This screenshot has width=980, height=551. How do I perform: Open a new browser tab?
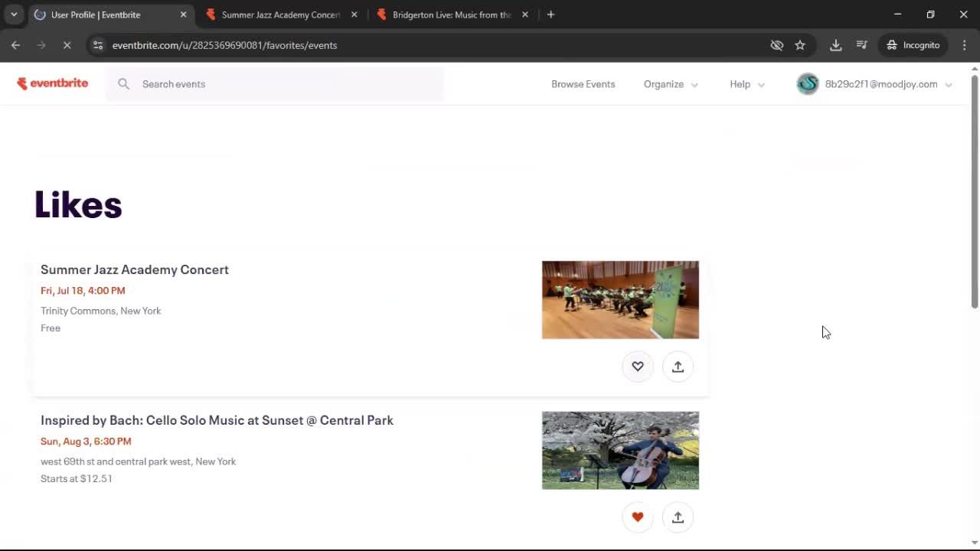(x=550, y=15)
